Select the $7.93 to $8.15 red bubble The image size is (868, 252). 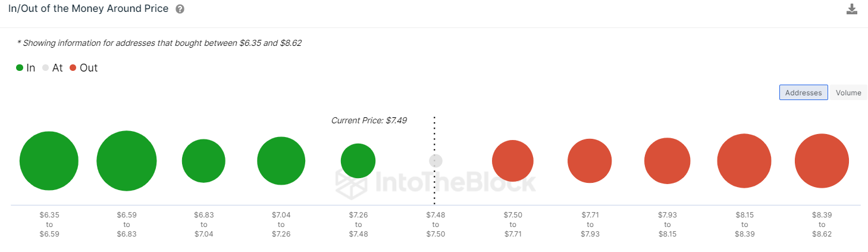click(x=667, y=161)
